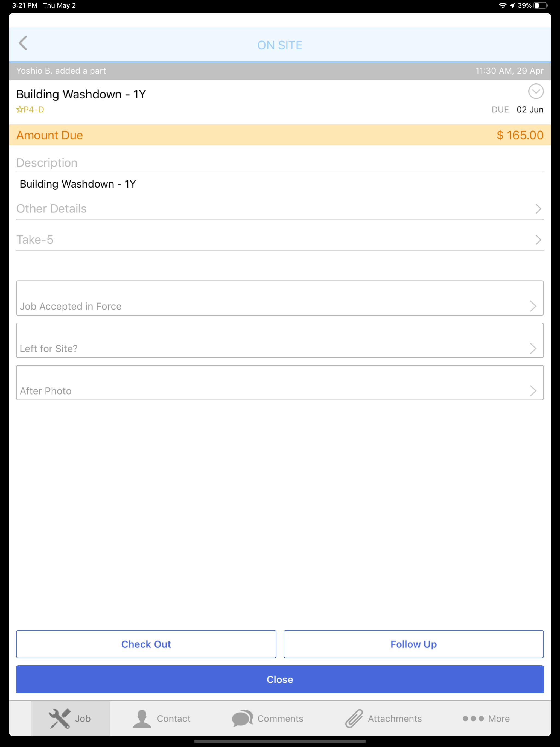560x747 pixels.
Task: Tap the 11:30 AM, 29 Apr timestamp
Action: tap(509, 71)
